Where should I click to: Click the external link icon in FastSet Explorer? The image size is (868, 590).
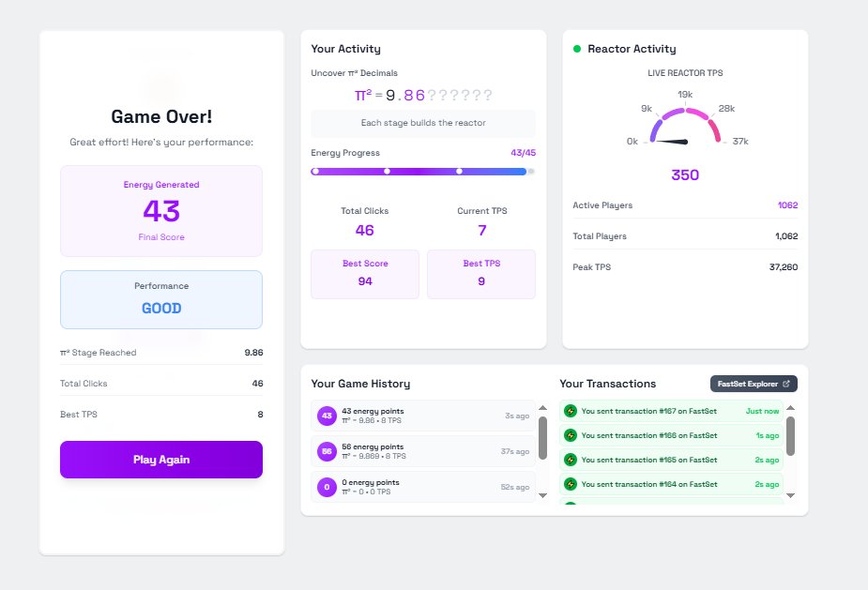[786, 384]
